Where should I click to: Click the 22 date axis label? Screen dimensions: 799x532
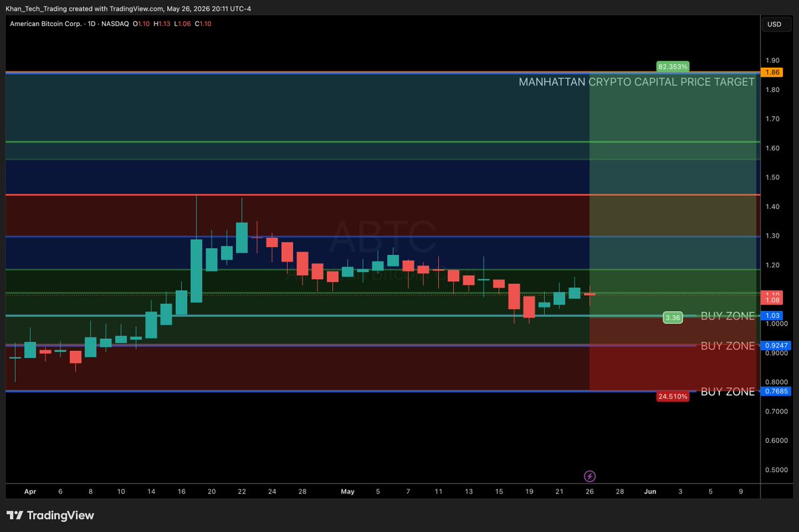pyautogui.click(x=242, y=491)
